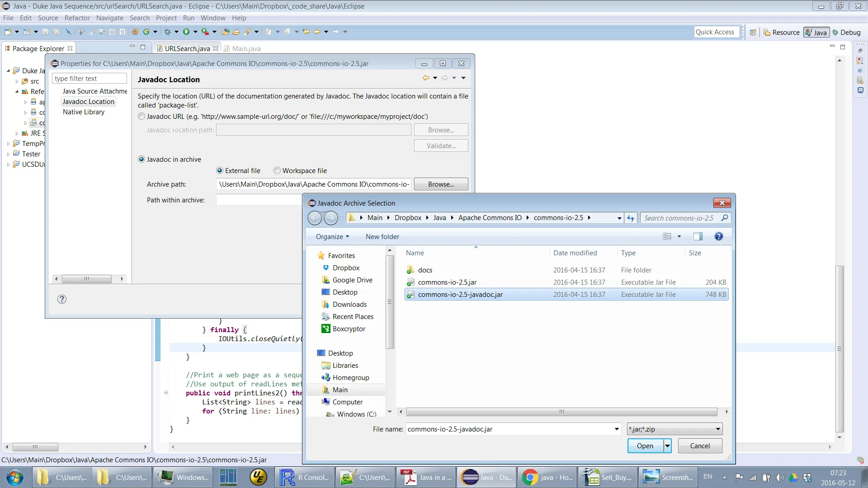Open the view options dropdown arrow in file dialog
The image size is (868, 488).
coord(679,236)
